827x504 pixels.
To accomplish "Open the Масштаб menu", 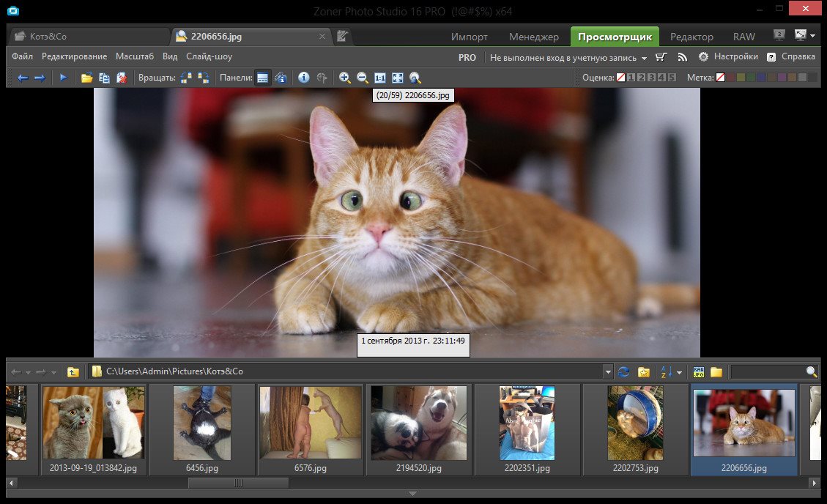I will [134, 56].
